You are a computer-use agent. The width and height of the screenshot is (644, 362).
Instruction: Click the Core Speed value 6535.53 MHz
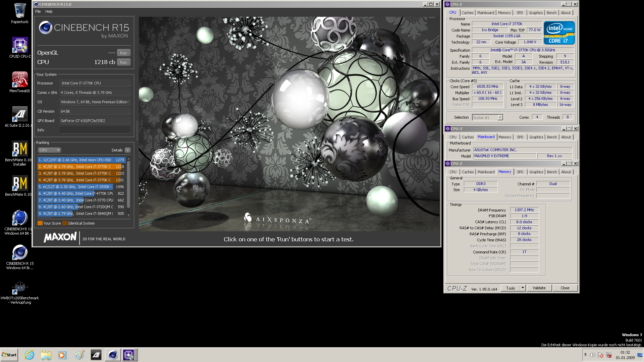click(x=488, y=86)
